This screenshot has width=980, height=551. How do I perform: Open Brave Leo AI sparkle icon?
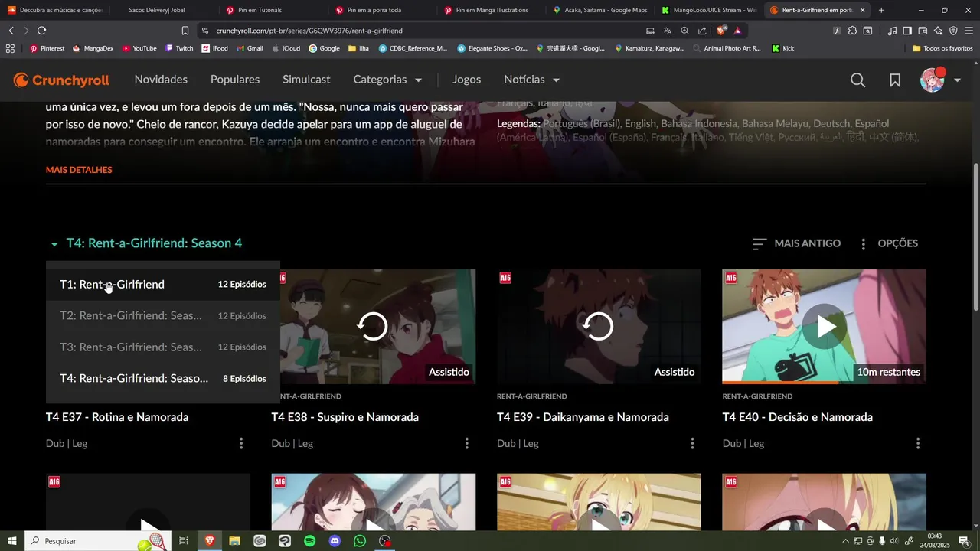[938, 31]
